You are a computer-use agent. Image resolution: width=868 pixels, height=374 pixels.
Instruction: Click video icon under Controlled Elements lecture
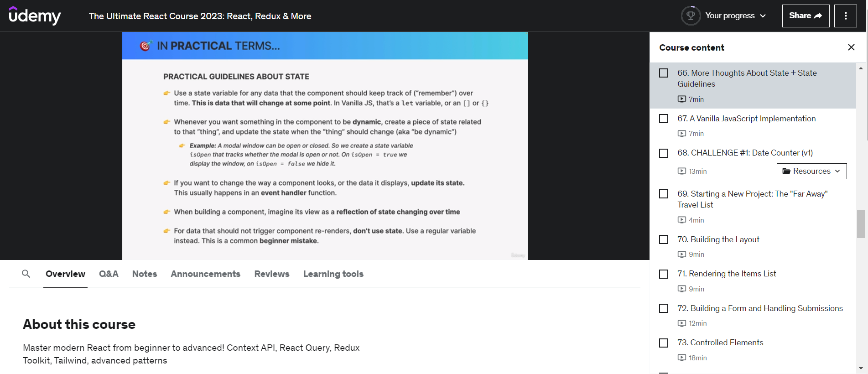pyautogui.click(x=682, y=358)
